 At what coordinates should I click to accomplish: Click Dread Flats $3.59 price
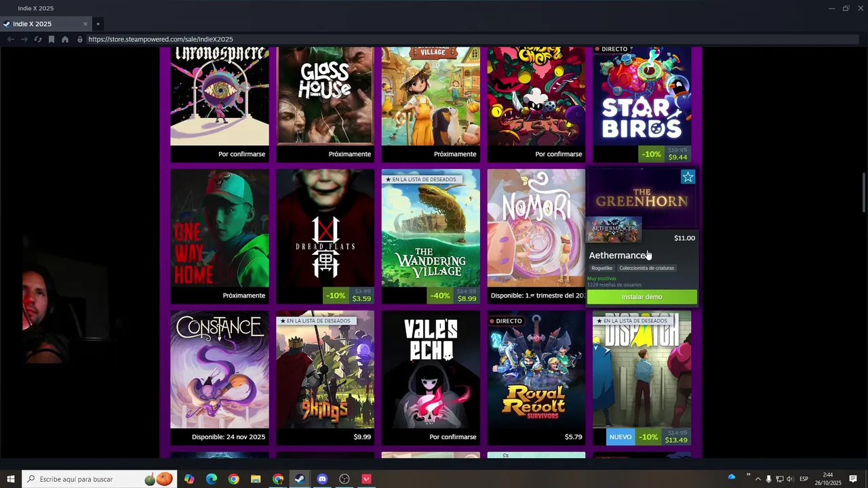tap(361, 299)
